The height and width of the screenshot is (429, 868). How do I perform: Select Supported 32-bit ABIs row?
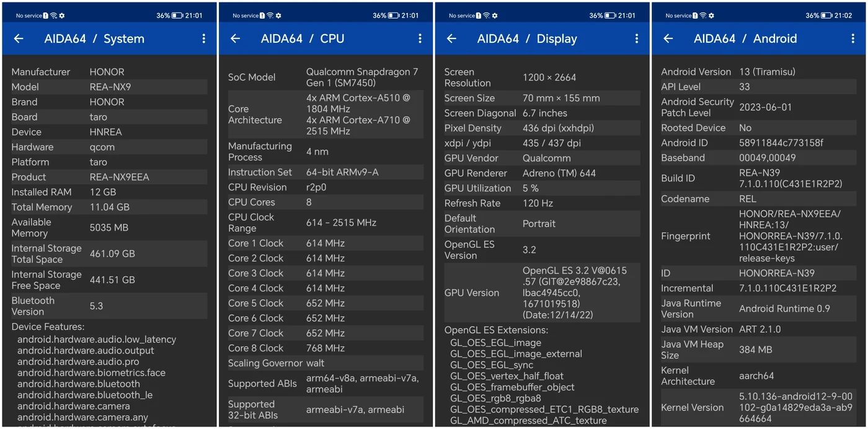point(325,410)
